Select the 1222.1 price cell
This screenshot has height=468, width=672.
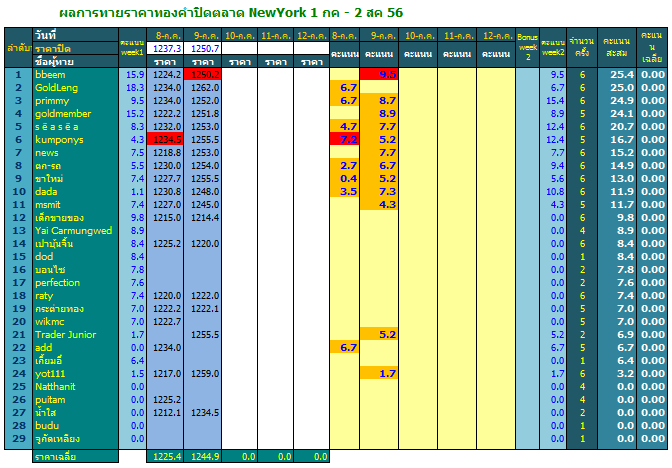(202, 309)
